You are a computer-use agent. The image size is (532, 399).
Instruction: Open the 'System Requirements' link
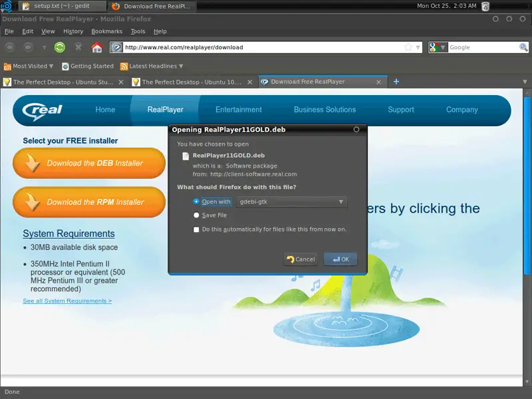coord(68,233)
